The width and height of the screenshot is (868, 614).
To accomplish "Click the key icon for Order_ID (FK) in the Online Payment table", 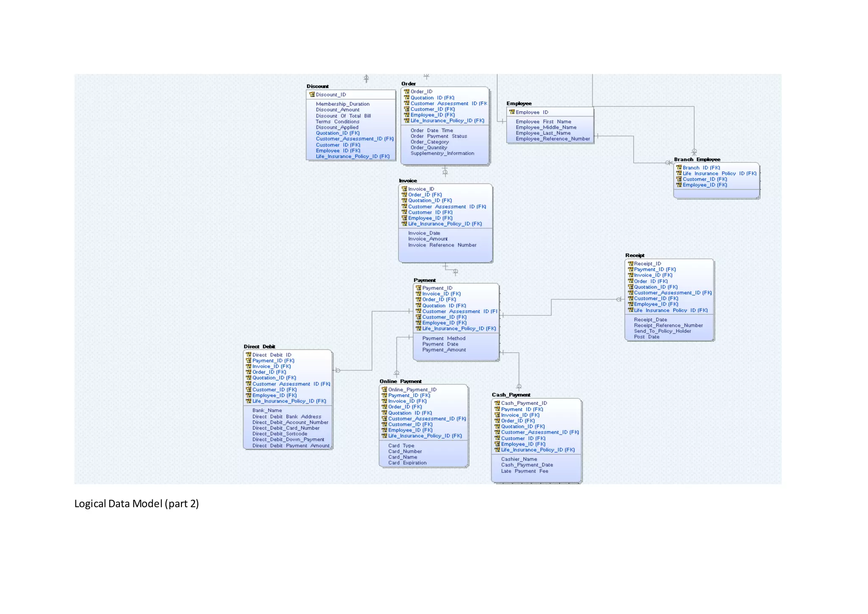I will pyautogui.click(x=384, y=407).
